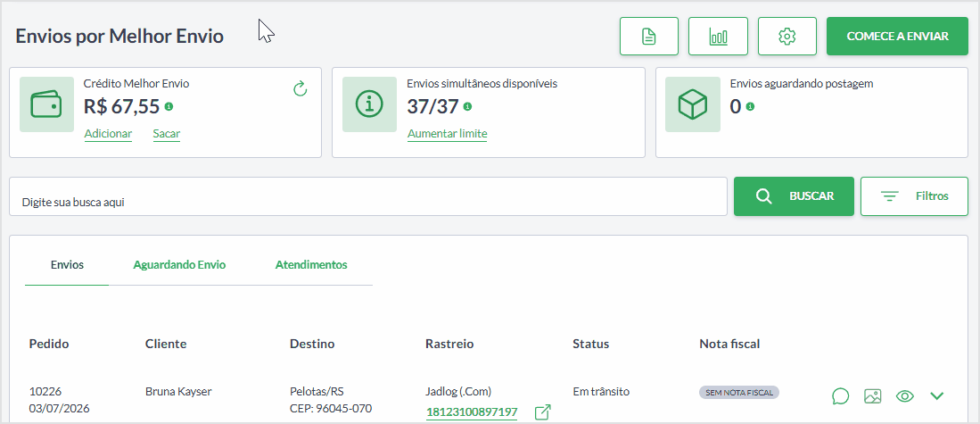Click the Destino column header
Viewport: 980px width, 424px height.
click(x=312, y=344)
